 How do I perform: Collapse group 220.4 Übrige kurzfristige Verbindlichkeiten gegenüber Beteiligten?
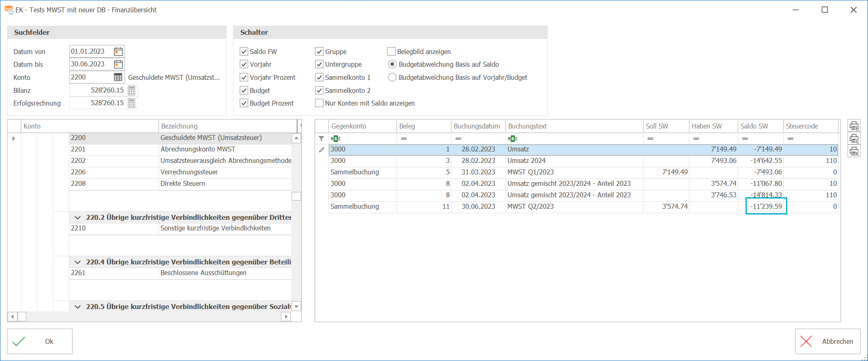[77, 262]
